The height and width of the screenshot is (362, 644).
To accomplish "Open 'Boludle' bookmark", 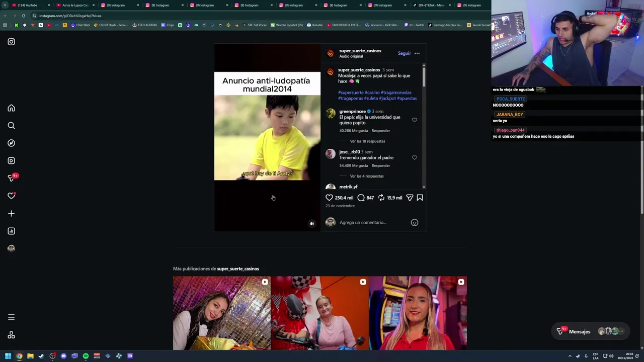I will coord(314,25).
